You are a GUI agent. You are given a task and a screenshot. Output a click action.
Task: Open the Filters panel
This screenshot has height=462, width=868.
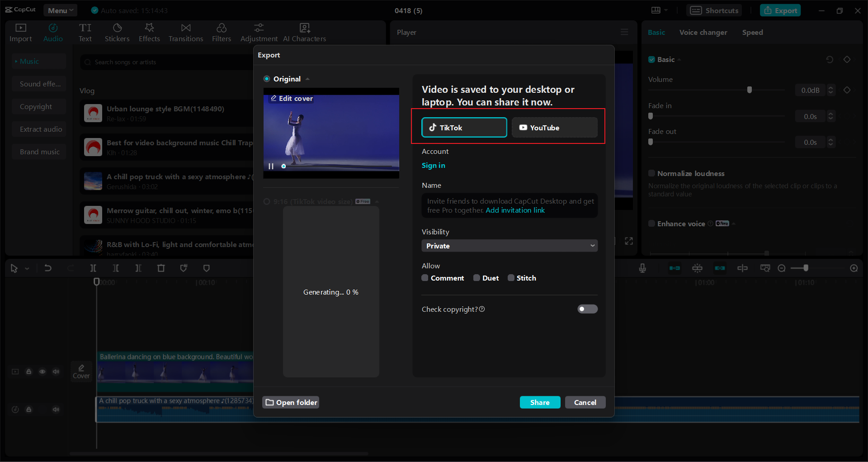pyautogui.click(x=222, y=33)
